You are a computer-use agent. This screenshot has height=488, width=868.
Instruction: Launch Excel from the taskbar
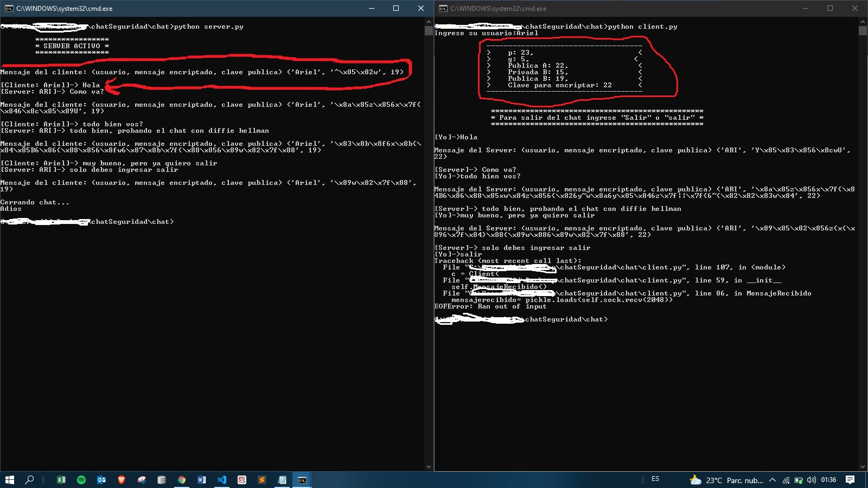coord(61,480)
